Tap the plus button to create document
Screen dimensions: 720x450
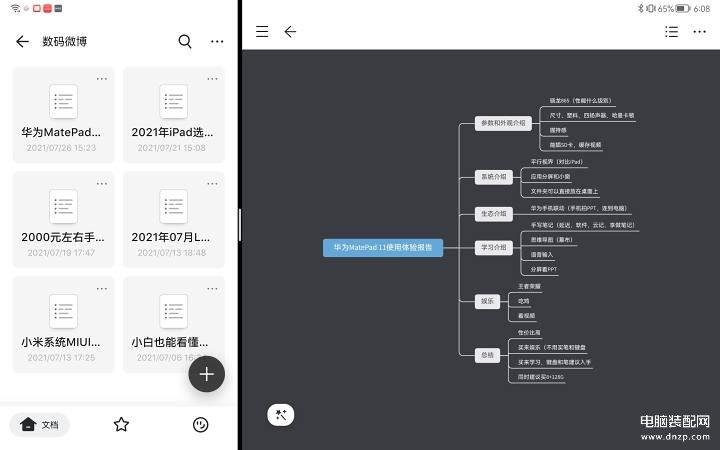[207, 374]
